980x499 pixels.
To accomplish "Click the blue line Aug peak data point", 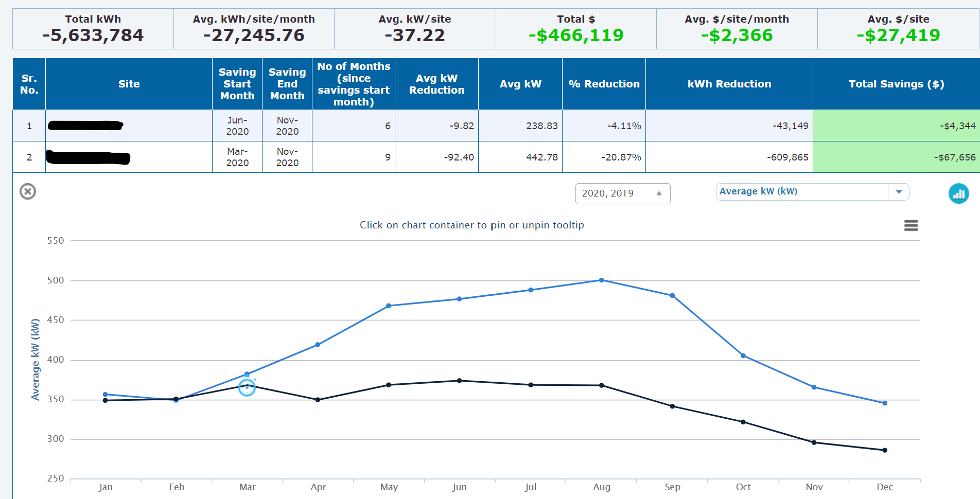I will coord(601,280).
